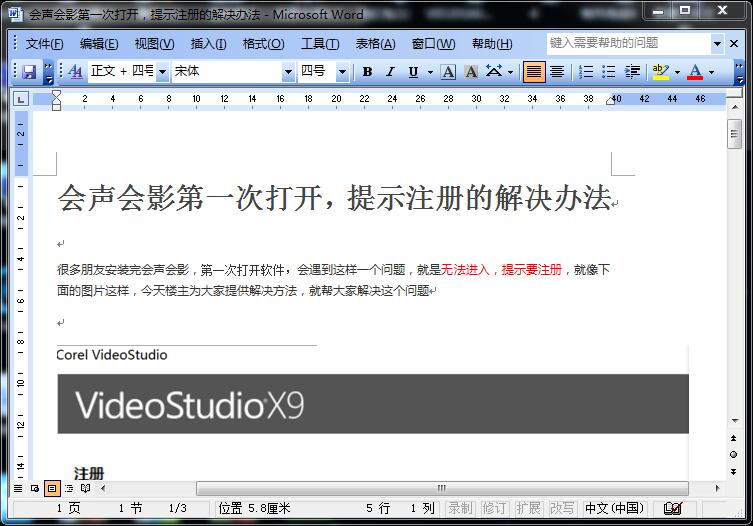Viewport: 753px width, 526px height.
Task: Open the Styles and Formatting pane icon
Action: pyautogui.click(x=75, y=72)
